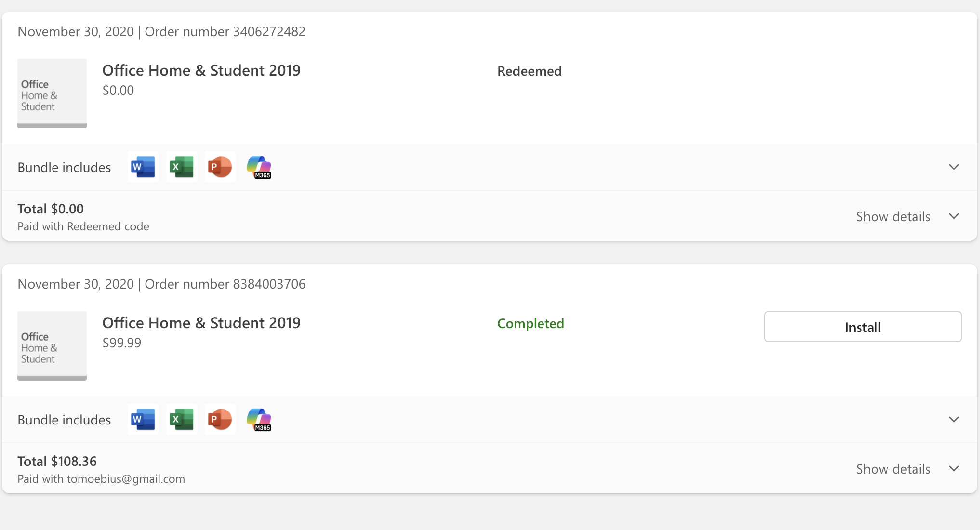This screenshot has width=980, height=530.
Task: Install Office Home & Student 2019
Action: click(x=862, y=327)
